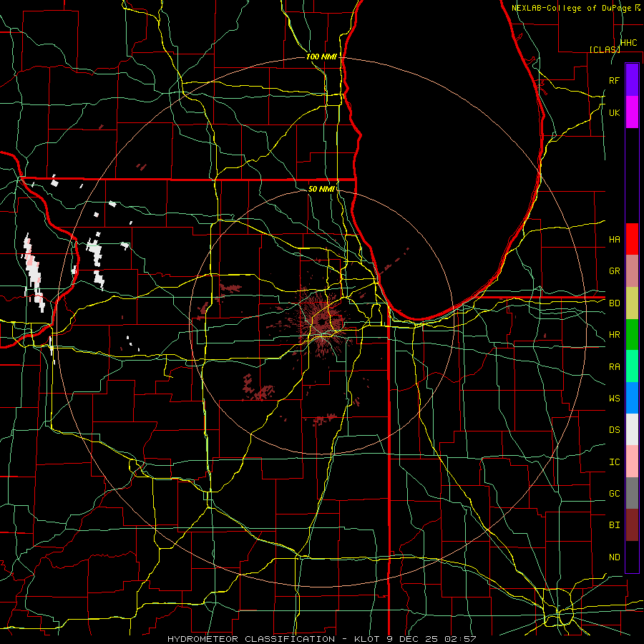Click the pinkish GR legend swatch
644x644 pixels.
[x=632, y=271]
